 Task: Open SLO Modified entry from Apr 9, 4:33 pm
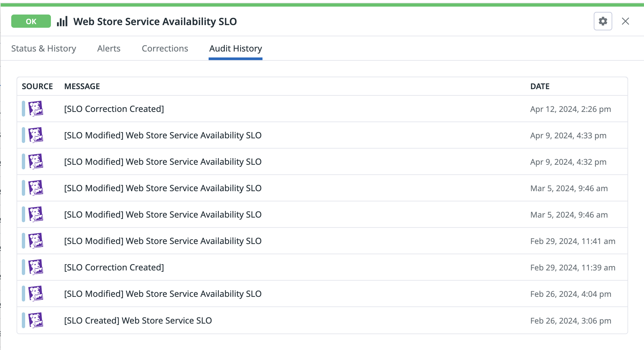pyautogui.click(x=163, y=135)
